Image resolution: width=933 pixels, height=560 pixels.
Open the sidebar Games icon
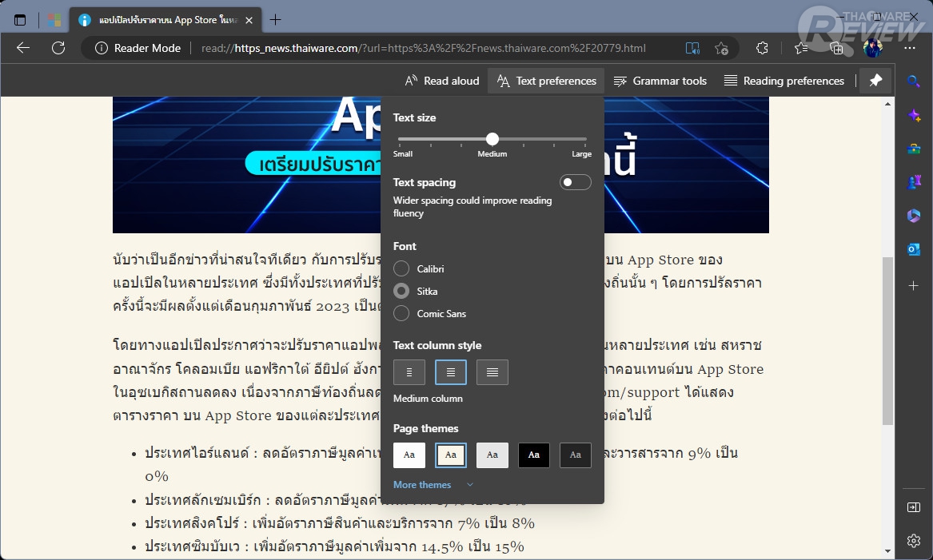914,182
